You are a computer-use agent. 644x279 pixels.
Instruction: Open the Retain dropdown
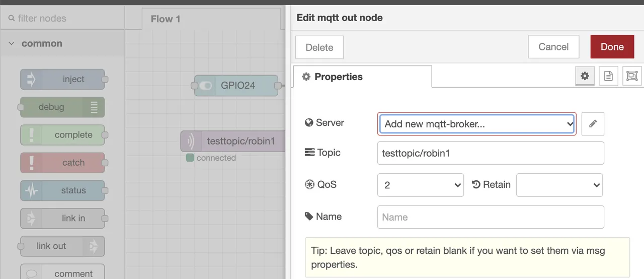[559, 185]
